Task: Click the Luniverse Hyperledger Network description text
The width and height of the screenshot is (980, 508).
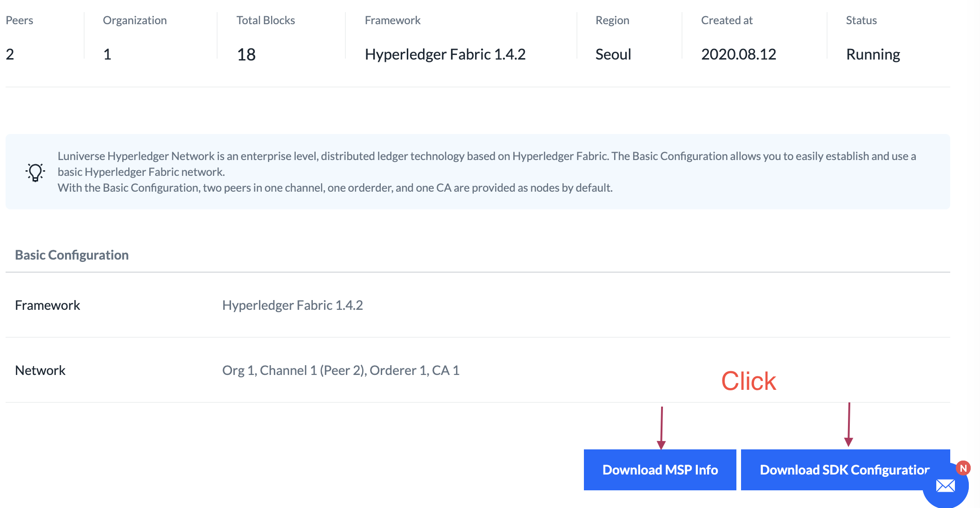Action: click(x=487, y=172)
